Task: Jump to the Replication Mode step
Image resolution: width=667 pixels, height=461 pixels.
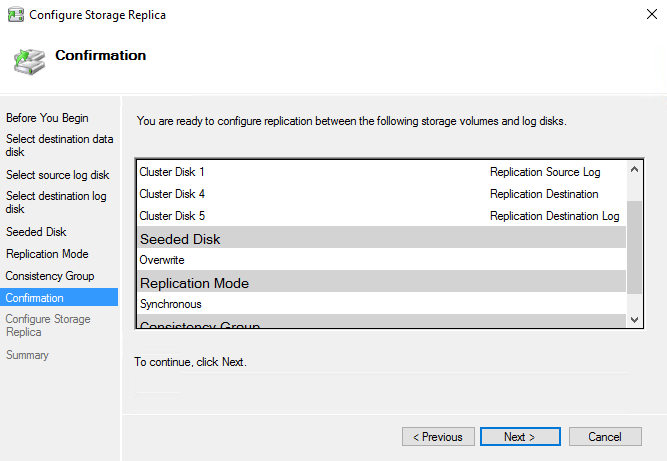Action: pos(47,254)
